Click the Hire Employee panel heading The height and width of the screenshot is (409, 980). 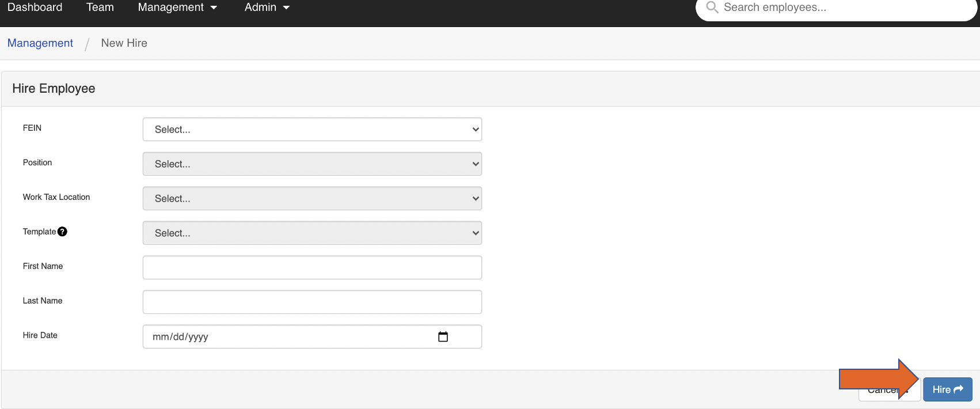54,89
